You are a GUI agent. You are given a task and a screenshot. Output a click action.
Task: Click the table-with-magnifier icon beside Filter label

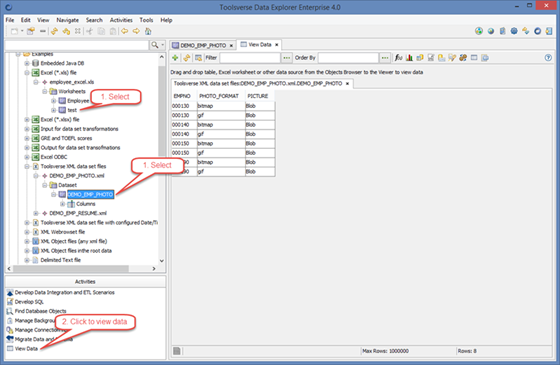pos(198,58)
